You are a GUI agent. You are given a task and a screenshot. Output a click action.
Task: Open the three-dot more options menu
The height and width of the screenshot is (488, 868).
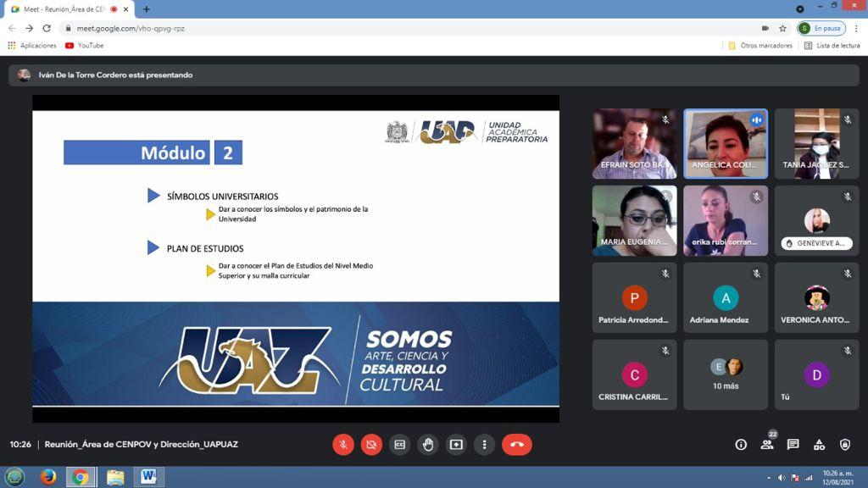coord(484,444)
